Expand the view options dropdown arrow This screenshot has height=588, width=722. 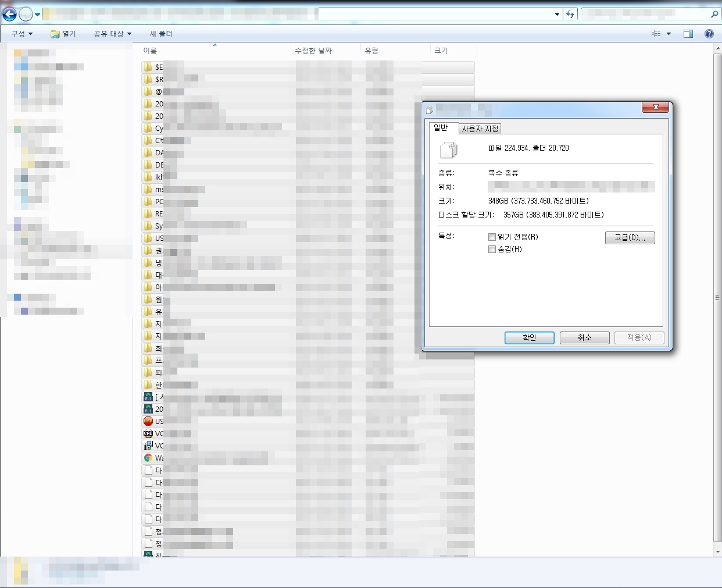[669, 34]
